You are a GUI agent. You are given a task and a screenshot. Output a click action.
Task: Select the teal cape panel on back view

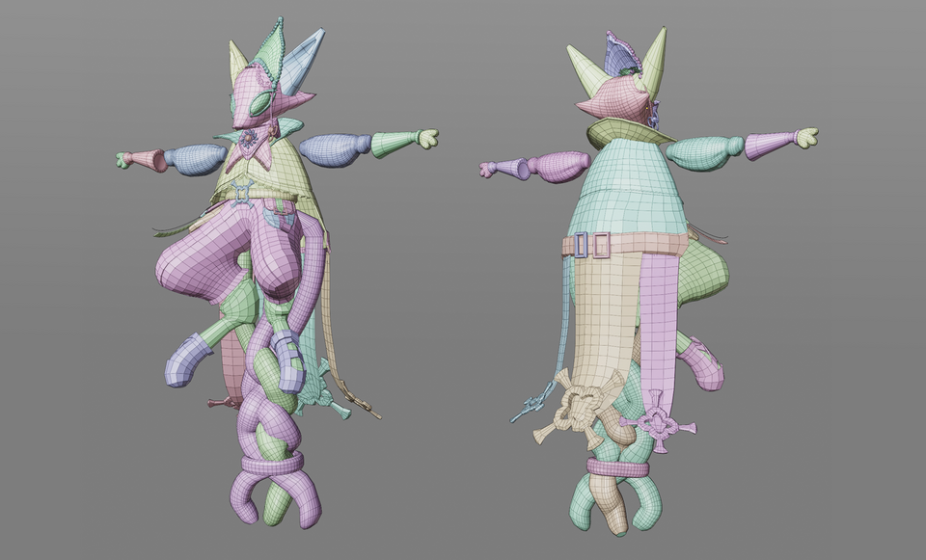[x=627, y=190]
